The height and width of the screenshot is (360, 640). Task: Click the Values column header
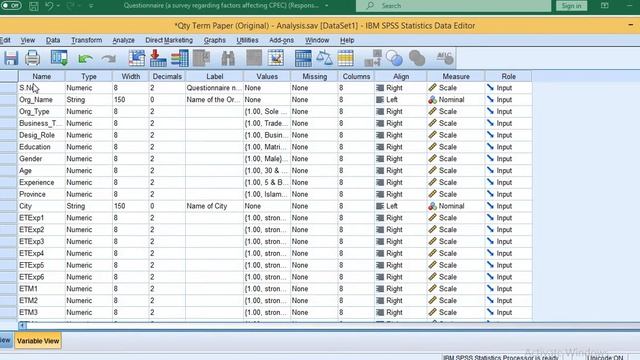pos(267,76)
